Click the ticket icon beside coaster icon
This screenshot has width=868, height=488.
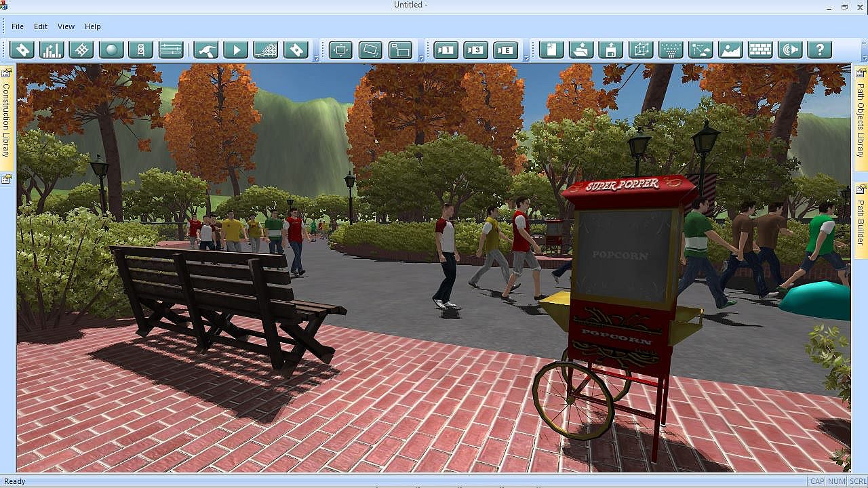[x=296, y=49]
